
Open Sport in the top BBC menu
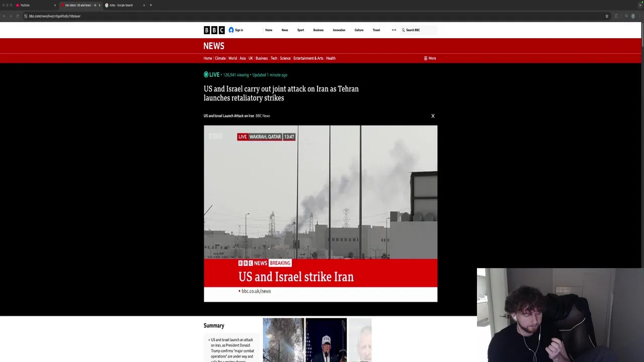[x=300, y=30]
